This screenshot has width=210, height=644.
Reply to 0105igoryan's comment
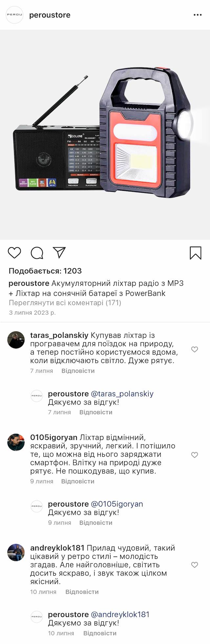[78, 481]
